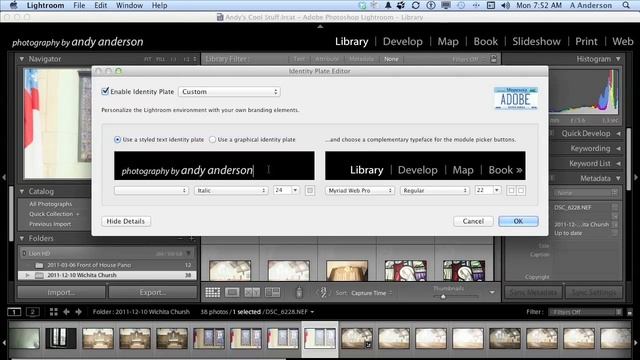The image size is (640, 360).
Task: Expand the Keyword List panel
Action: (x=618, y=164)
